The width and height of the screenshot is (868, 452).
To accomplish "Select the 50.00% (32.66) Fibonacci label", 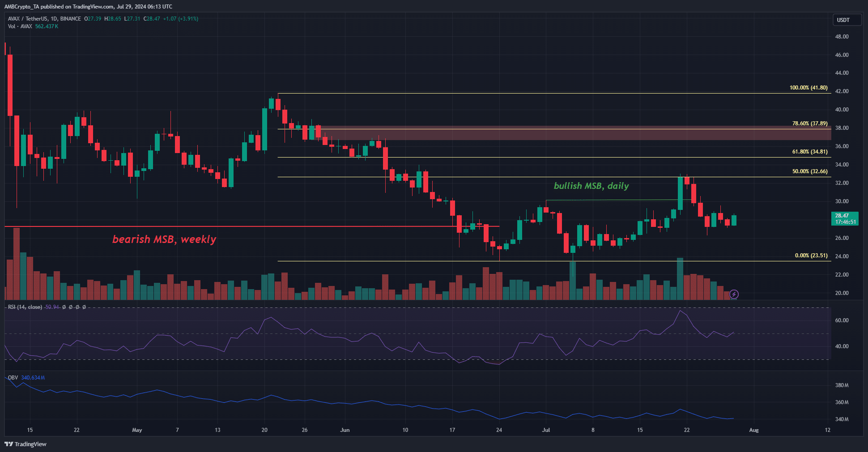I will [x=810, y=171].
